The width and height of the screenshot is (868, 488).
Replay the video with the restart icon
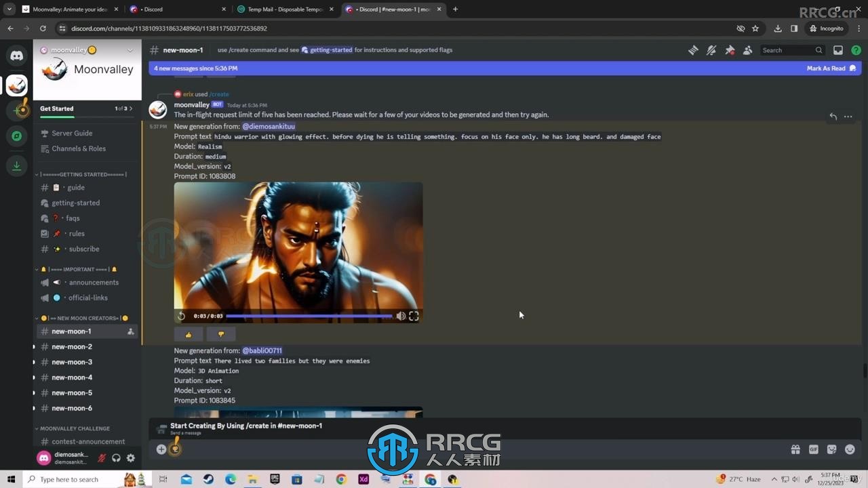pyautogui.click(x=181, y=316)
